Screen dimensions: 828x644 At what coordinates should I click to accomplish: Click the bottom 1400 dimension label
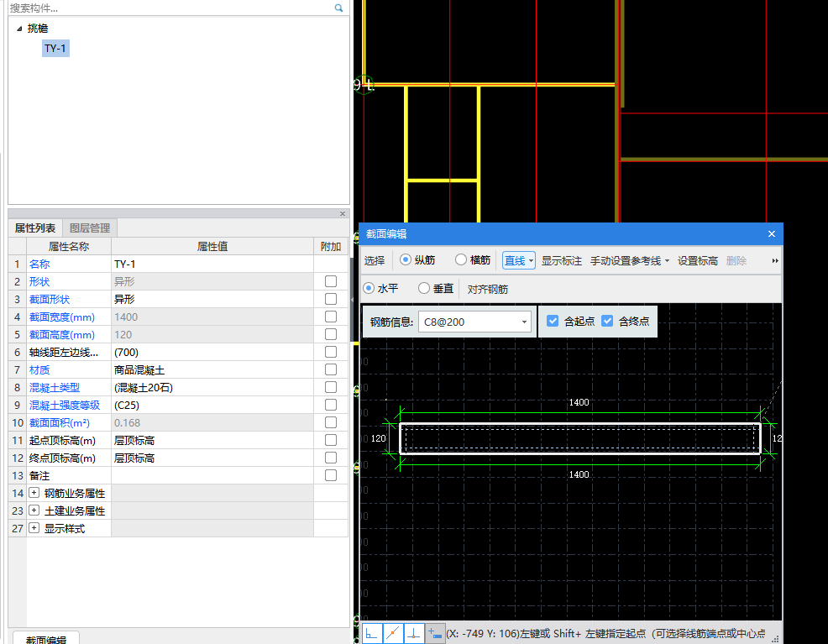579,474
